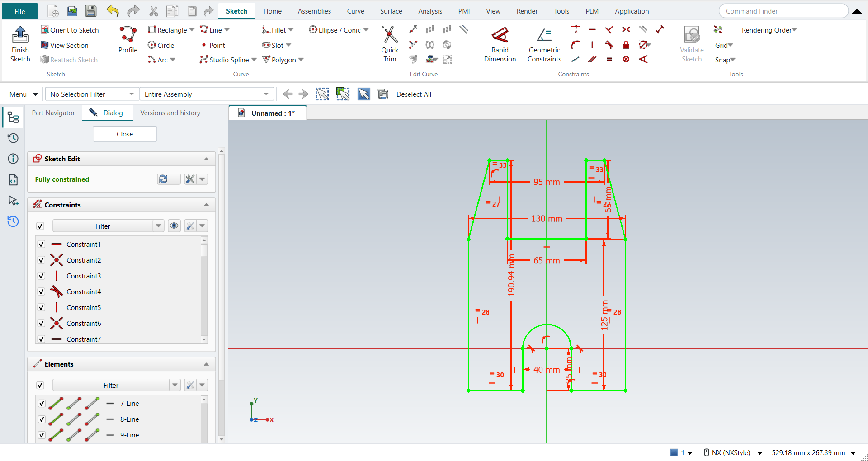Collapse the Sketch Edit section
The width and height of the screenshot is (868, 461).
coord(206,159)
